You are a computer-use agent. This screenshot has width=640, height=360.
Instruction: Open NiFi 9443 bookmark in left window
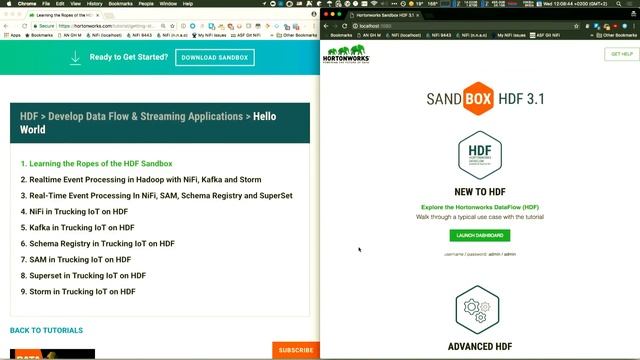[139, 36]
